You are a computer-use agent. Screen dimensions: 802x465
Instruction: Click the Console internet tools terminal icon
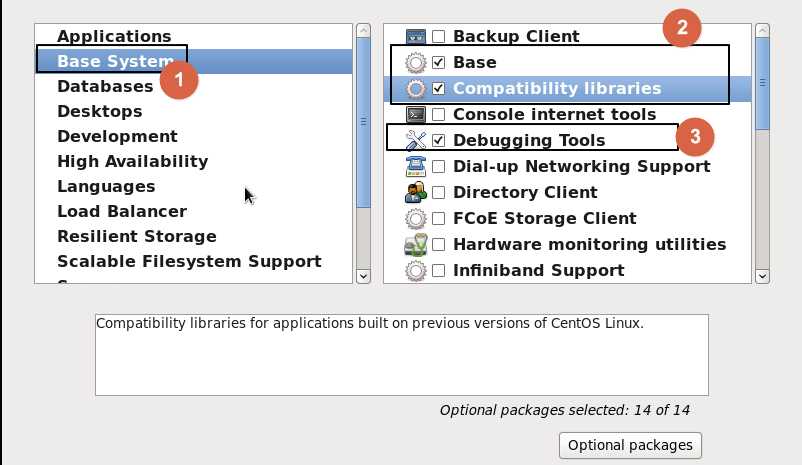tap(415, 115)
